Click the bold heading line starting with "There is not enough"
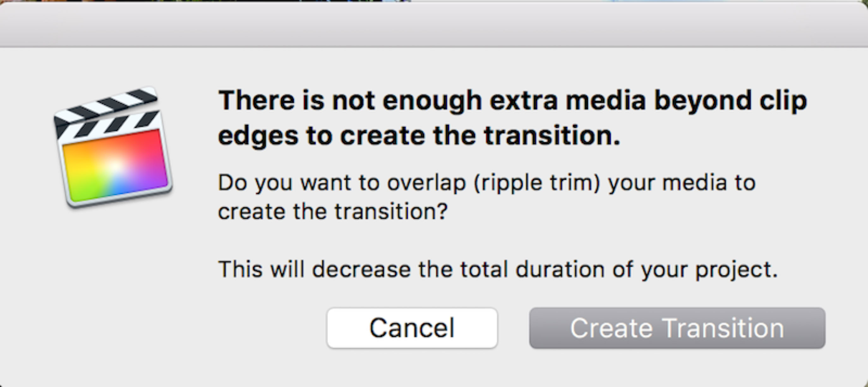This screenshot has height=387, width=868. point(512,101)
